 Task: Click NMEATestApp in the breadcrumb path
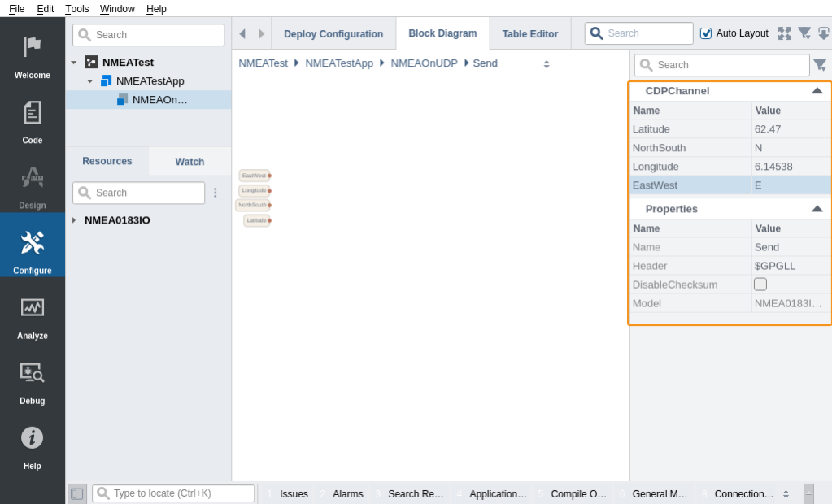pyautogui.click(x=339, y=63)
